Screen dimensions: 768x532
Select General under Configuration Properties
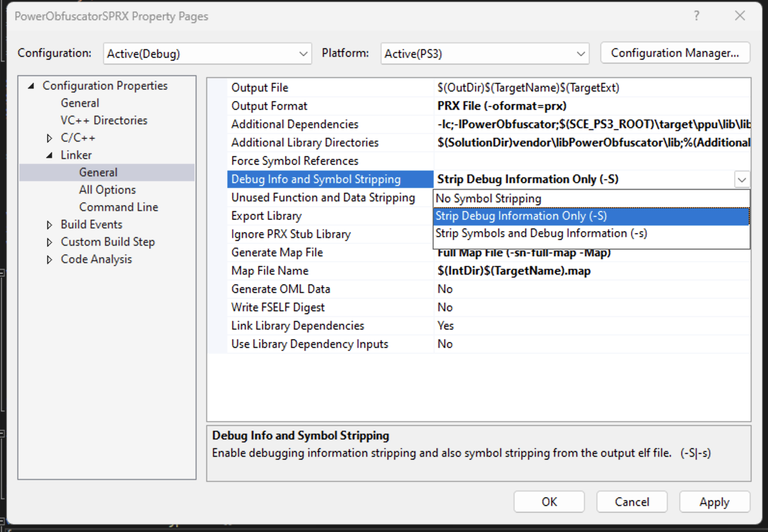(x=80, y=103)
